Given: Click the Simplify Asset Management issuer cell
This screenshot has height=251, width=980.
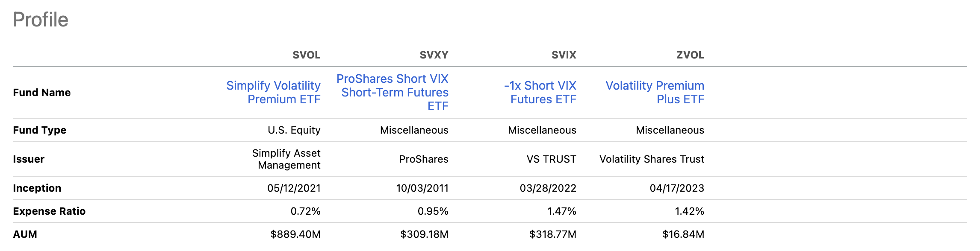Looking at the screenshot, I should point(286,159).
